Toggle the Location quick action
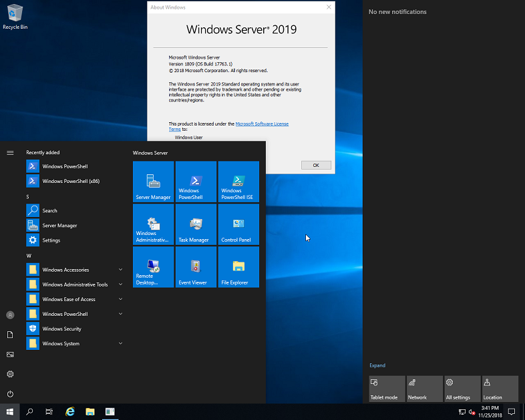 [x=500, y=389]
